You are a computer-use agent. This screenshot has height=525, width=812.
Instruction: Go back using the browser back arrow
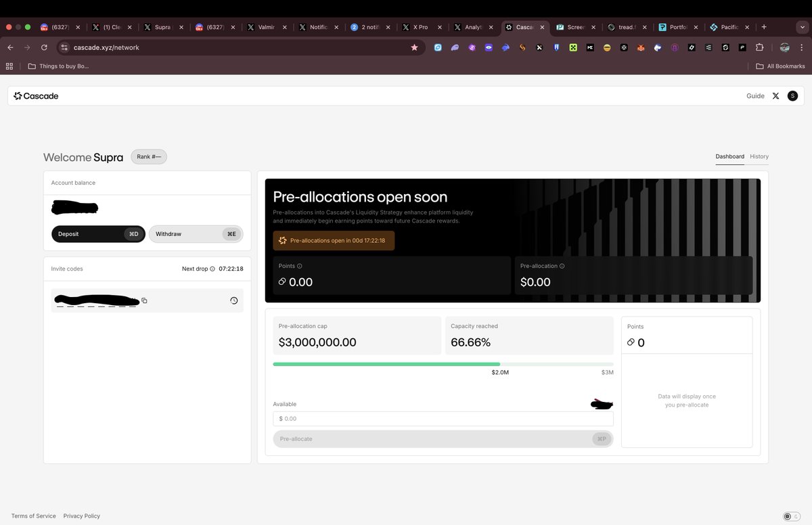coord(10,47)
